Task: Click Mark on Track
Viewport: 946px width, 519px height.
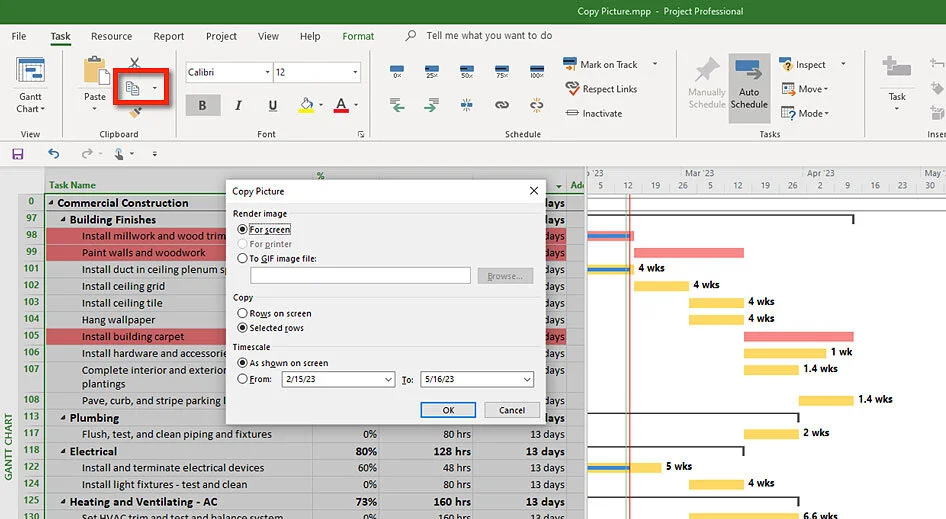Action: point(600,64)
